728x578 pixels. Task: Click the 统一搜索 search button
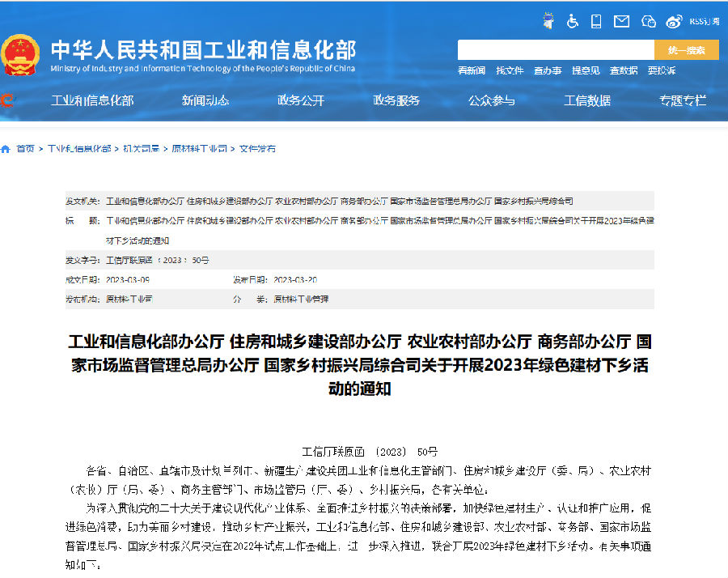(687, 49)
